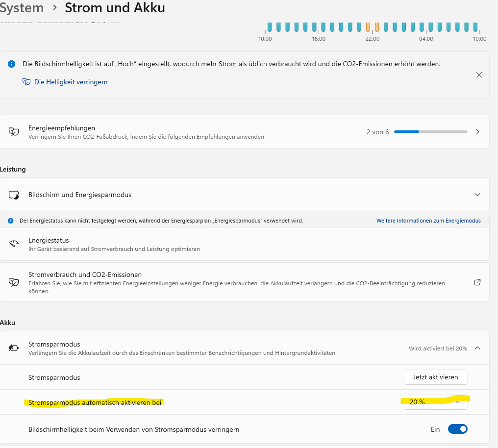The height and width of the screenshot is (448, 498).
Task: Expand the Bildschirm und Energiesparmodus section
Action: [477, 195]
